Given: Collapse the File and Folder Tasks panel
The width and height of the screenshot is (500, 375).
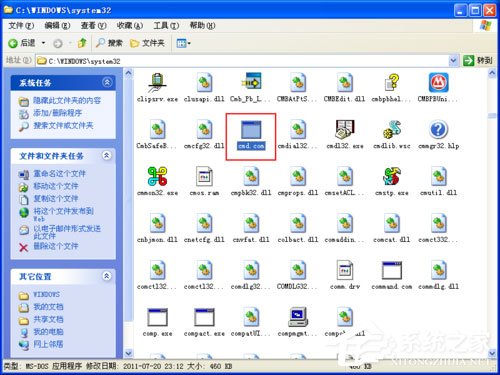Looking at the screenshot, I should (x=107, y=155).
